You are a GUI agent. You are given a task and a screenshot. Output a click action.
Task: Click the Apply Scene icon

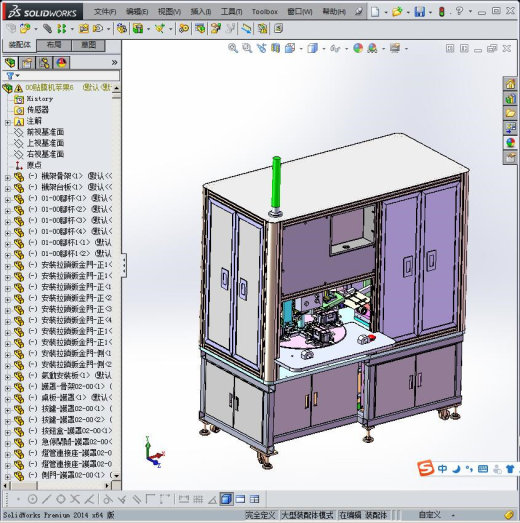pos(372,48)
